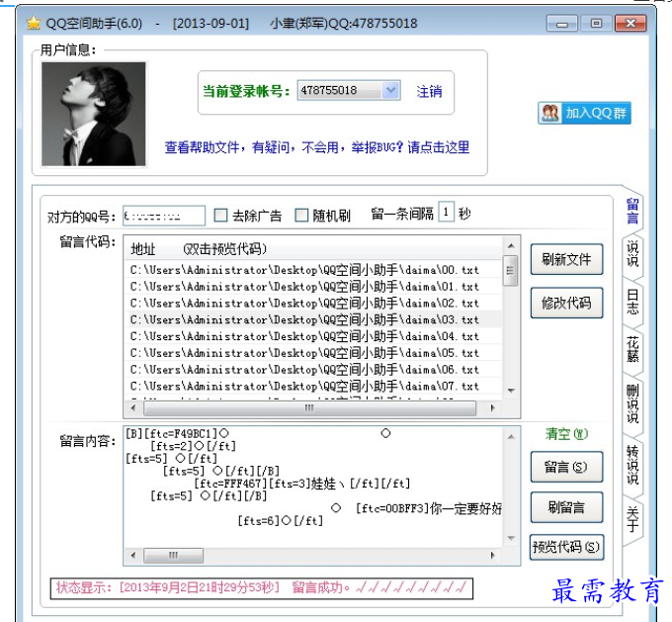Switch to the 说说 side tab
Image resolution: width=672 pixels, height=622 pixels.
[632, 254]
